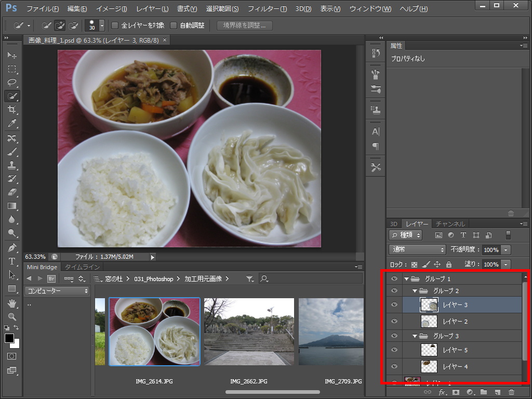
Task: Select the Eyedropper tool
Action: tap(12, 123)
